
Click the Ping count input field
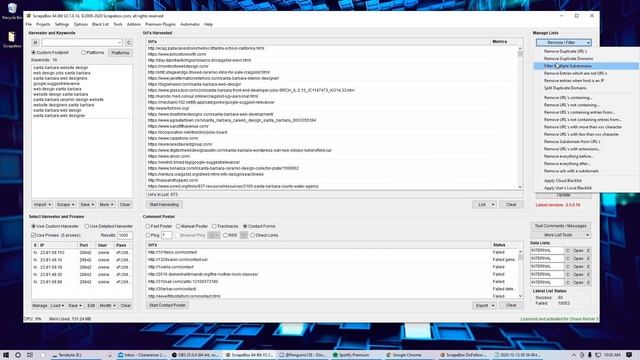(167, 235)
